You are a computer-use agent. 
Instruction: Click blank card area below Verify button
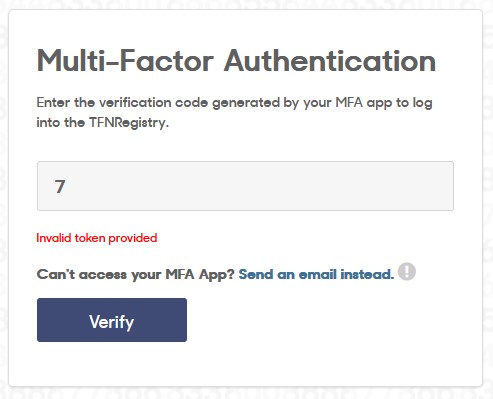point(245,364)
